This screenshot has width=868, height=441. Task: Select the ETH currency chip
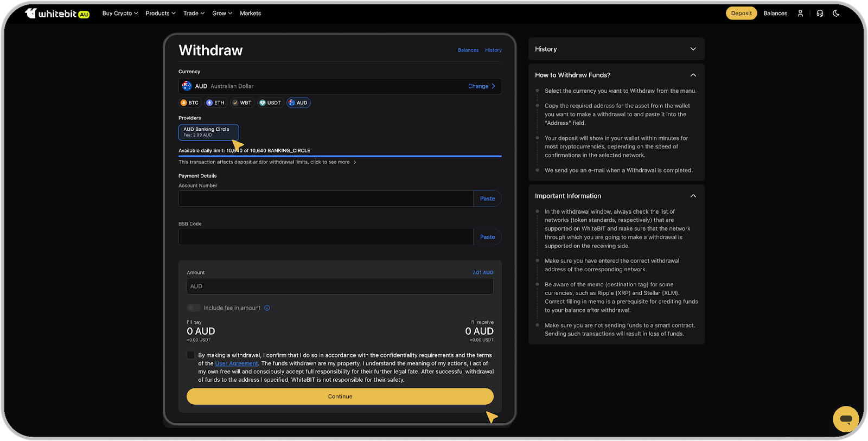click(215, 103)
